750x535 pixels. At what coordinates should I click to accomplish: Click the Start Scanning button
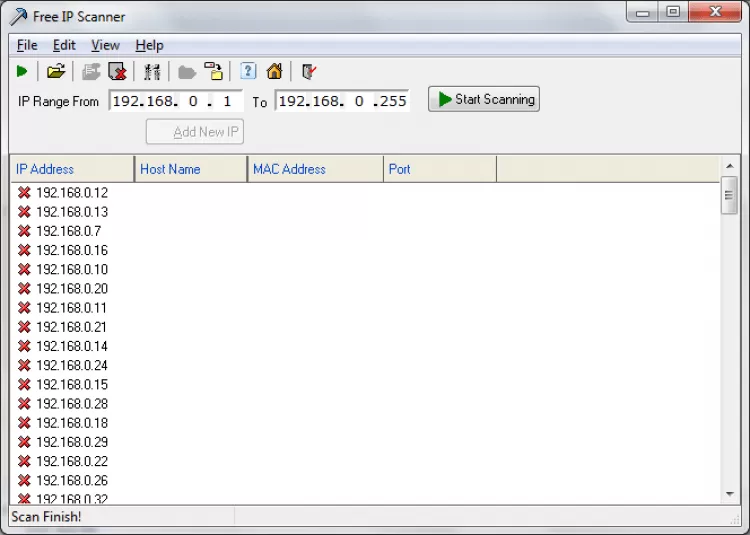484,99
